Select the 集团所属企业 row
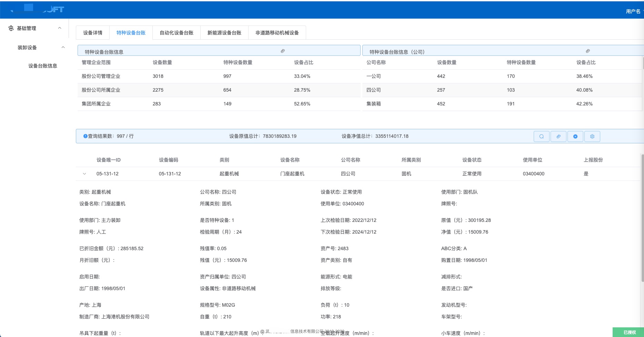The image size is (644, 337). [x=219, y=104]
